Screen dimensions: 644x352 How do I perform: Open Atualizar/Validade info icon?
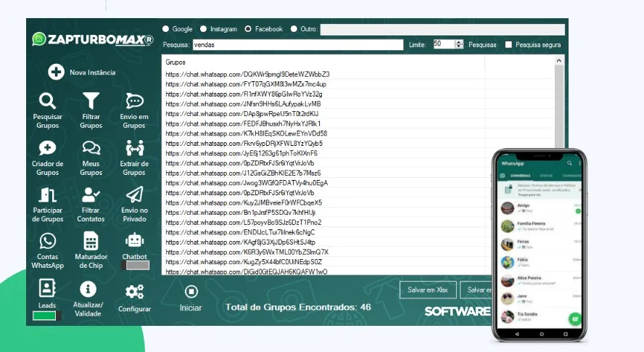[88, 289]
